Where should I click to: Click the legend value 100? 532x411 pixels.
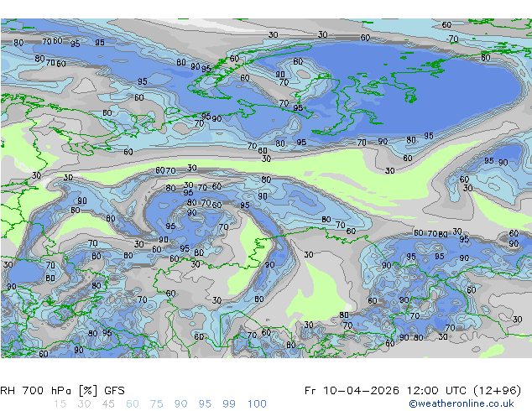[257, 404]
